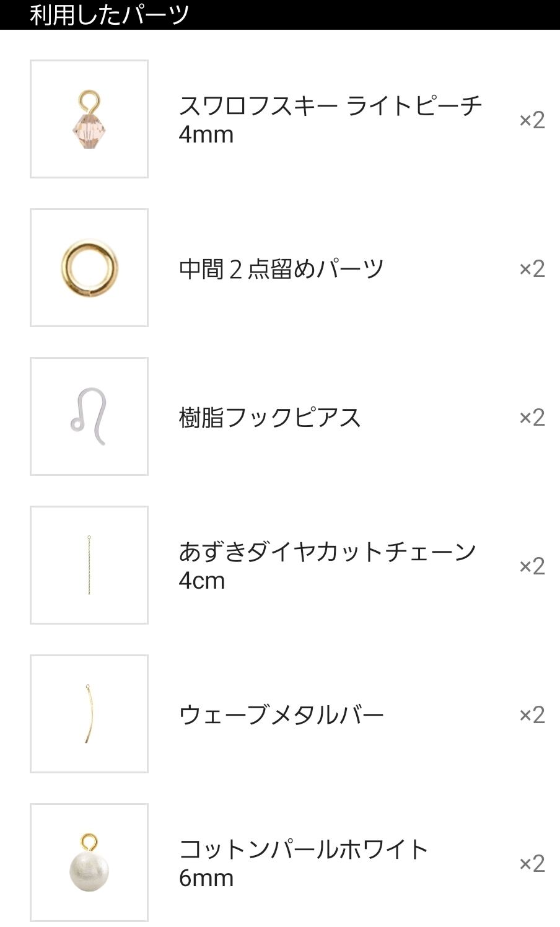
Task: Click the 4mm size text under Swarovski
Action: pyautogui.click(x=206, y=135)
